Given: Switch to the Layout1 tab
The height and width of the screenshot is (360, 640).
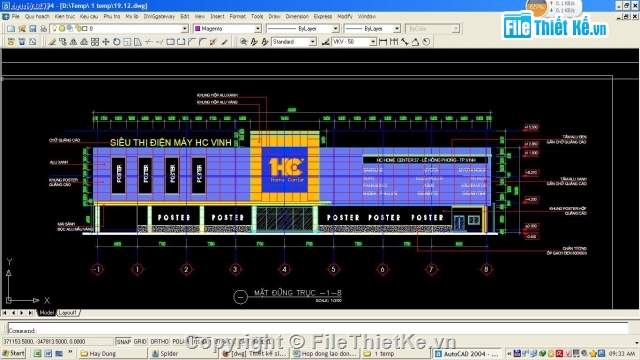Looking at the screenshot, I should pos(68,313).
